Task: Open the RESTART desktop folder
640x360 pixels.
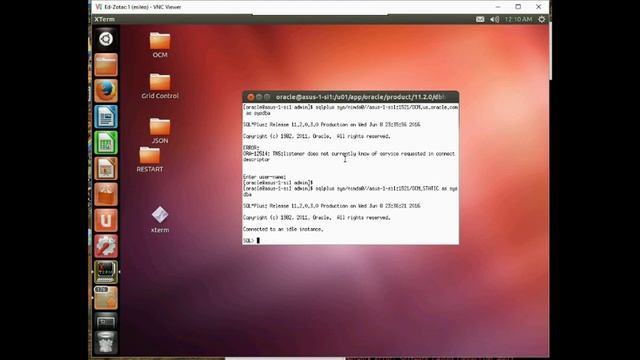Action: click(x=150, y=160)
